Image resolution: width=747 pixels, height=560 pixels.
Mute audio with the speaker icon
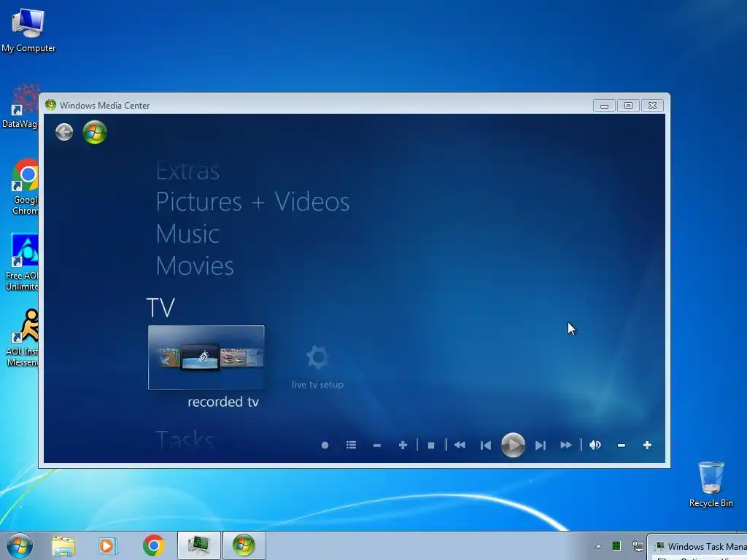tap(595, 445)
